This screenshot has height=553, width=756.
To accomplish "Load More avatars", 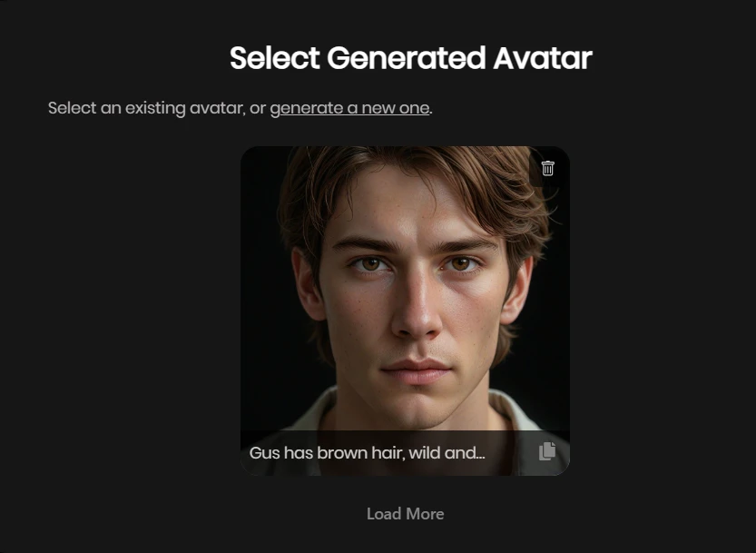I will pos(405,514).
